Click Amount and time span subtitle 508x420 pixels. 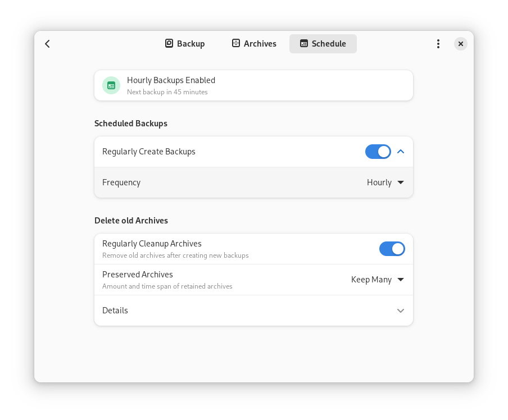(x=167, y=286)
